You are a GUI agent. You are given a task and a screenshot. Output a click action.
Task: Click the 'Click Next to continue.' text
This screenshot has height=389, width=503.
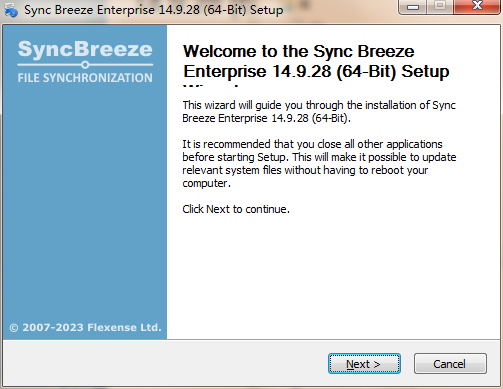click(236, 209)
